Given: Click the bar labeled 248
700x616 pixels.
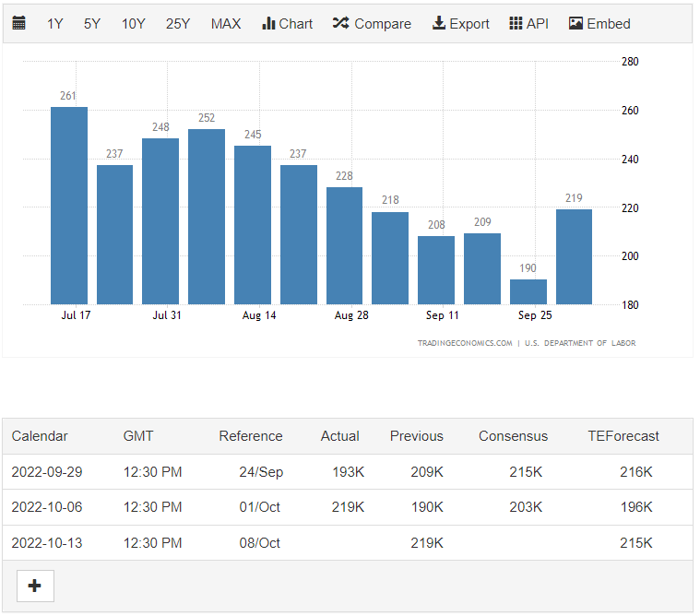Looking at the screenshot, I should coord(160,221).
